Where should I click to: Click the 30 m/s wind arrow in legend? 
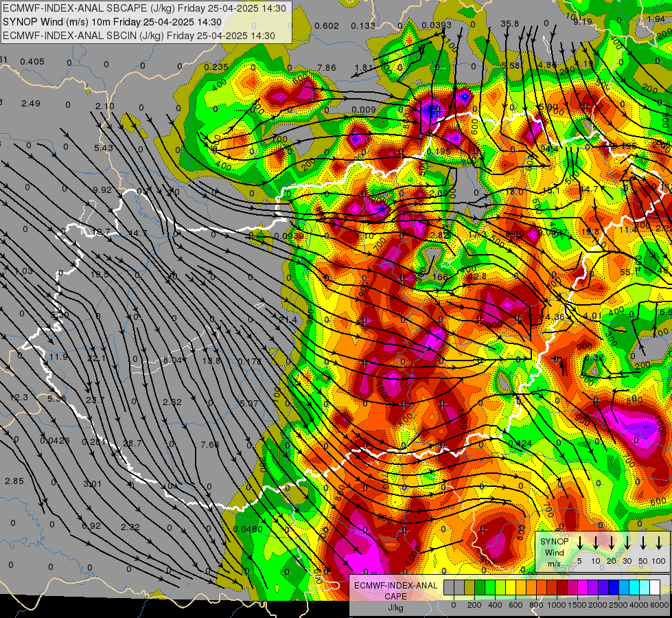click(627, 543)
